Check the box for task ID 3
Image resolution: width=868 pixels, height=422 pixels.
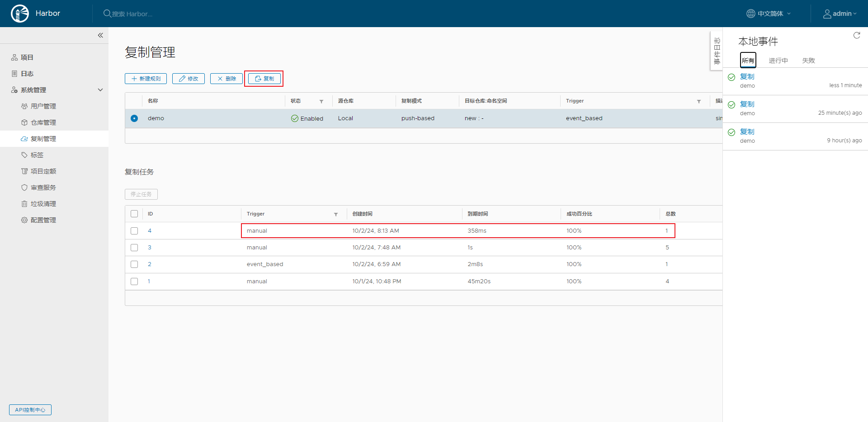click(134, 248)
